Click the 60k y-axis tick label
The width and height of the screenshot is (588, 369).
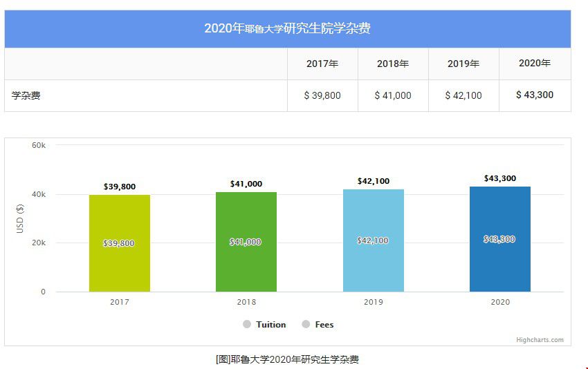(39, 145)
